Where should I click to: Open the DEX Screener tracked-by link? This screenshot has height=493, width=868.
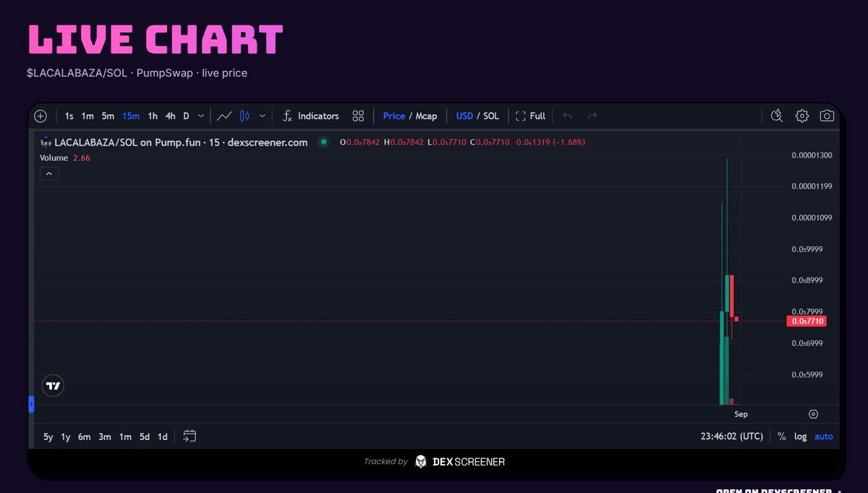460,462
